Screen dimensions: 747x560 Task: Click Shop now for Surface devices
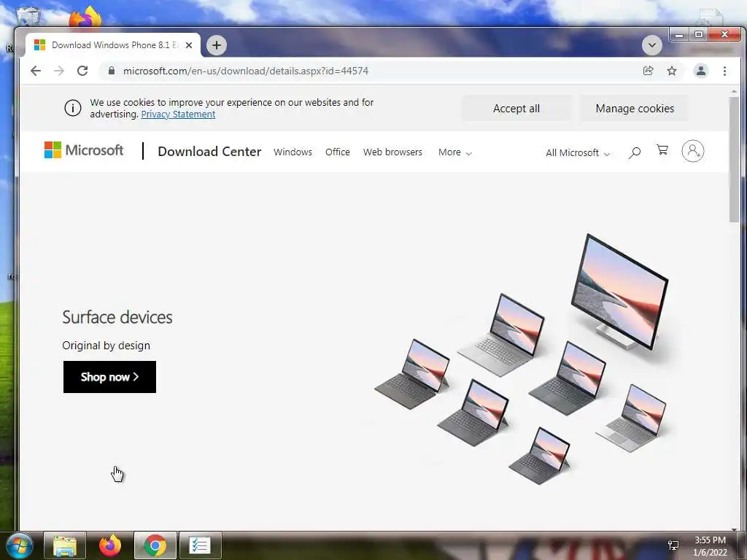[x=109, y=377]
